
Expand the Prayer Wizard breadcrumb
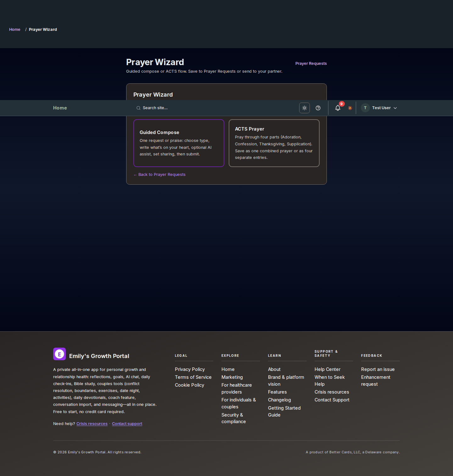click(43, 29)
